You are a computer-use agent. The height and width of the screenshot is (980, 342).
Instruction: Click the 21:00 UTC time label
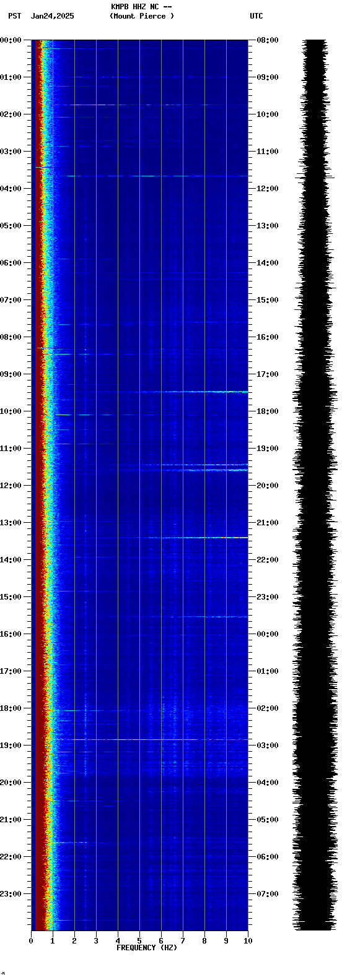[268, 523]
